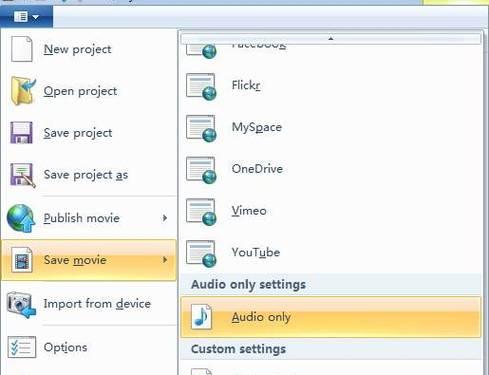The height and width of the screenshot is (375, 489).
Task: Select the YouTube save setting
Action: 331,253
